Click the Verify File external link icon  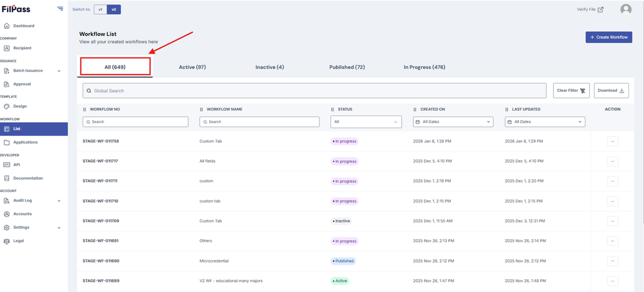point(601,9)
